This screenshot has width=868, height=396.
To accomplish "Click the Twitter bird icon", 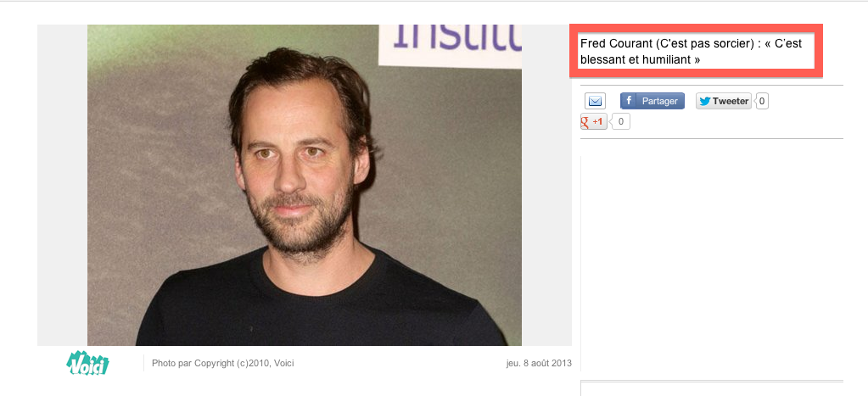I will (705, 101).
